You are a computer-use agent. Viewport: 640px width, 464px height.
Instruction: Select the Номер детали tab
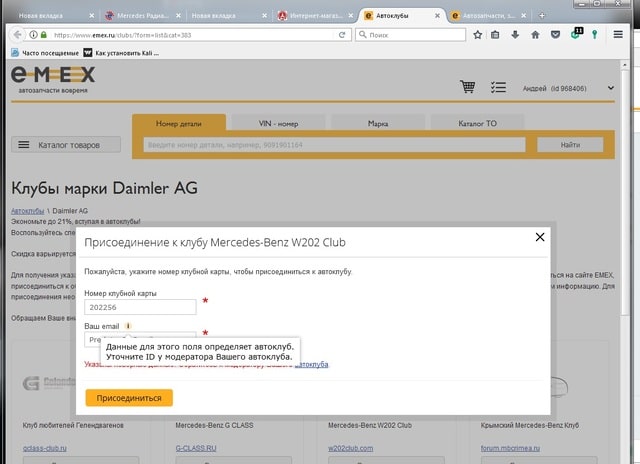179,123
